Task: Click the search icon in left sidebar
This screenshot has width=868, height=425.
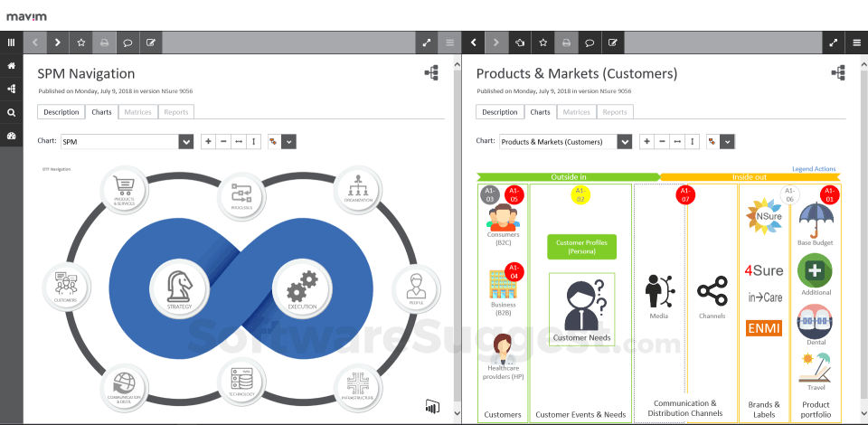Action: point(11,112)
